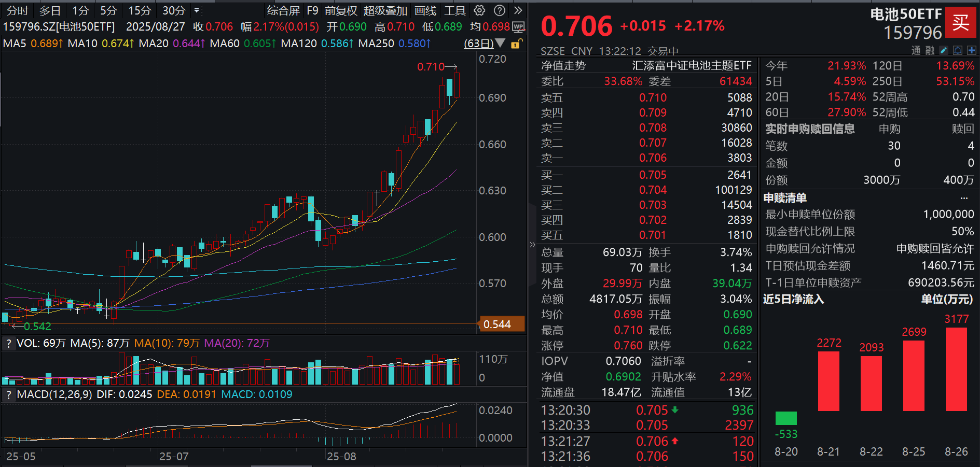Expand the double-chevron for more toolbar options

pos(518,10)
